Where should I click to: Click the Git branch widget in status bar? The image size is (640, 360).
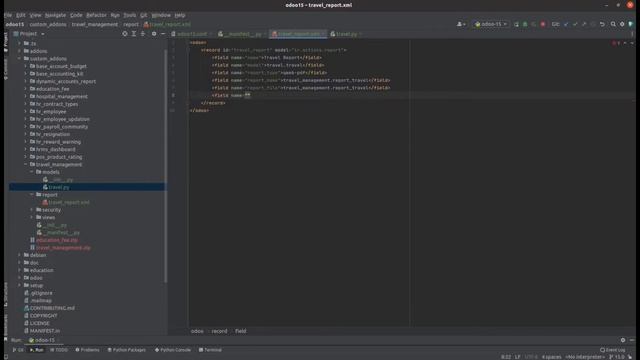pos(616,357)
